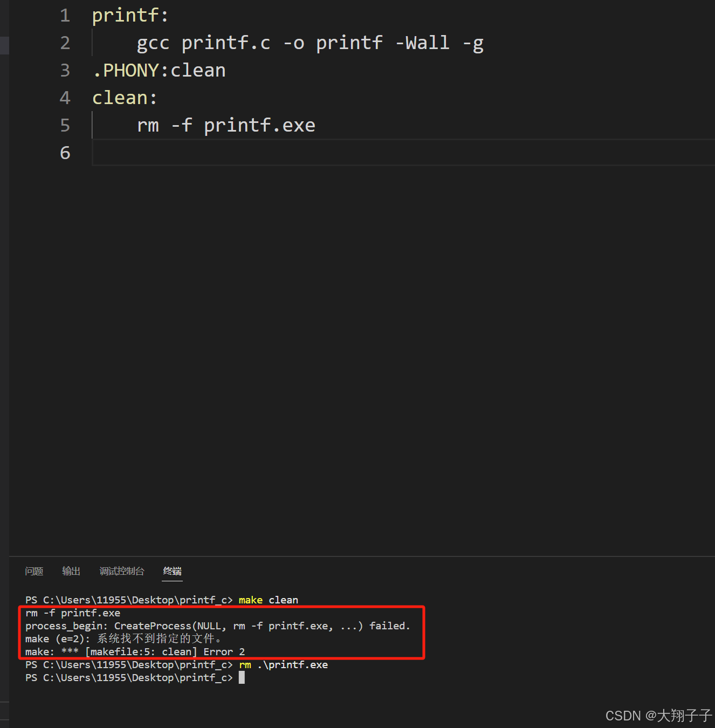Click the active 终端 (Terminal) tab

172,571
